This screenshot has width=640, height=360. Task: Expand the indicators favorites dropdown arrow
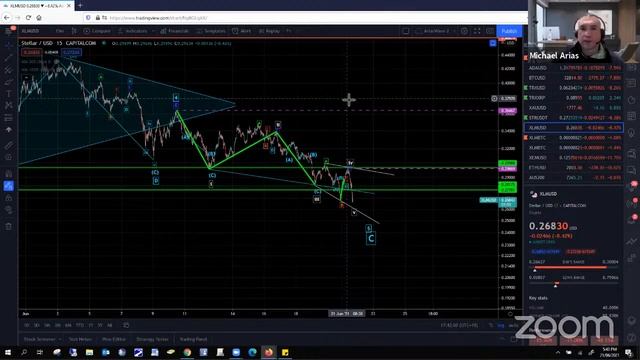pyautogui.click(x=153, y=31)
